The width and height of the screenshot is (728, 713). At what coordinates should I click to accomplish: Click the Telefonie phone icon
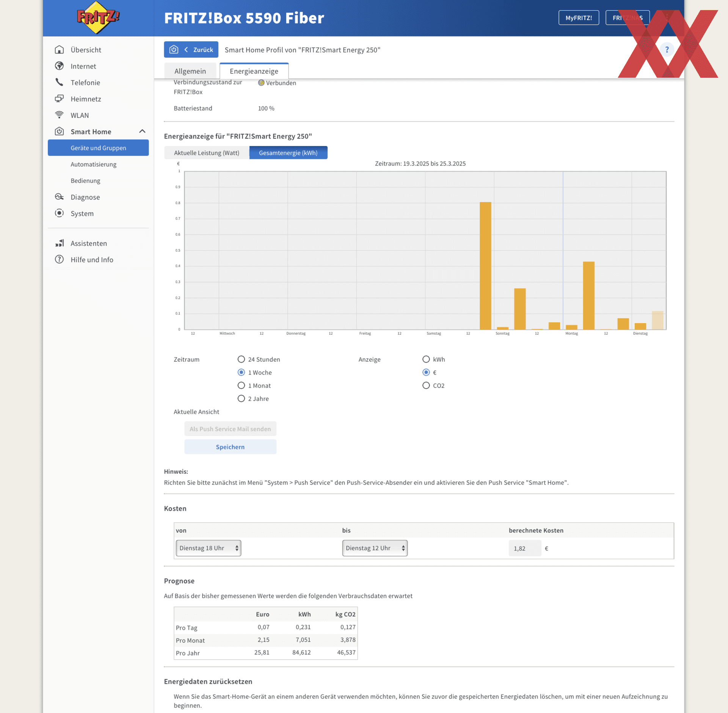59,82
